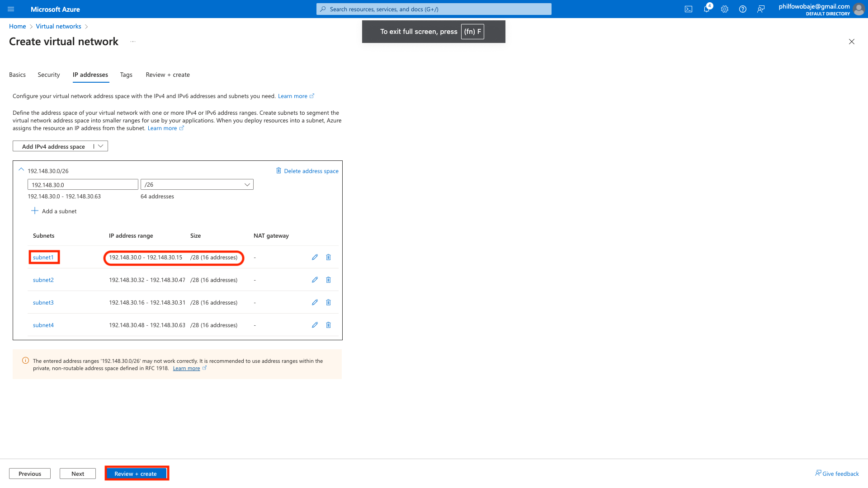Delete subnet4 with the trash icon

(329, 325)
